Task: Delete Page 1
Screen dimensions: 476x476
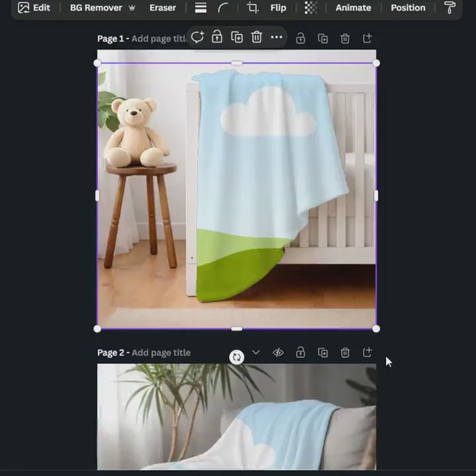Action: click(x=345, y=38)
